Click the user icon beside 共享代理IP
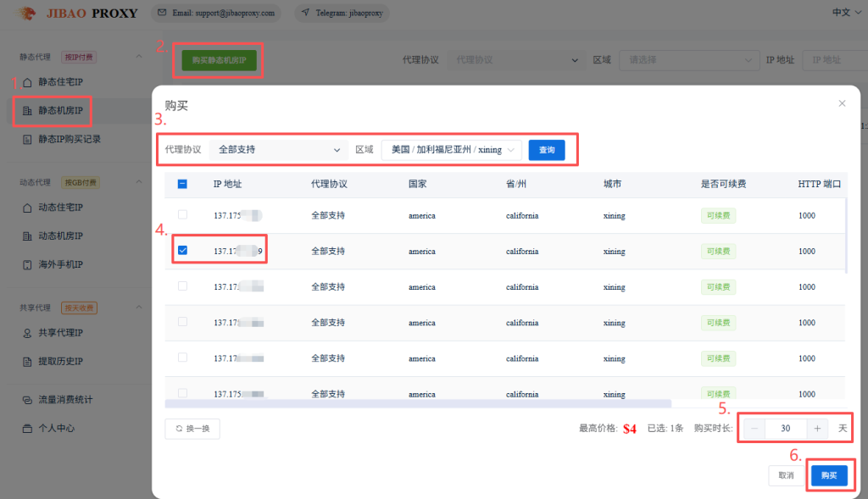868x499 pixels. tap(27, 333)
